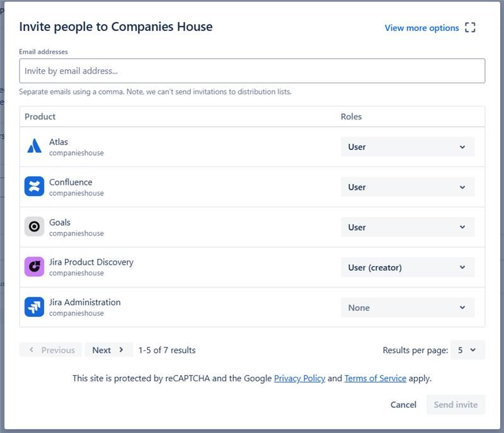Viewport: 504px width, 433px height.
Task: Cancel the invite dialog
Action: coord(403,405)
